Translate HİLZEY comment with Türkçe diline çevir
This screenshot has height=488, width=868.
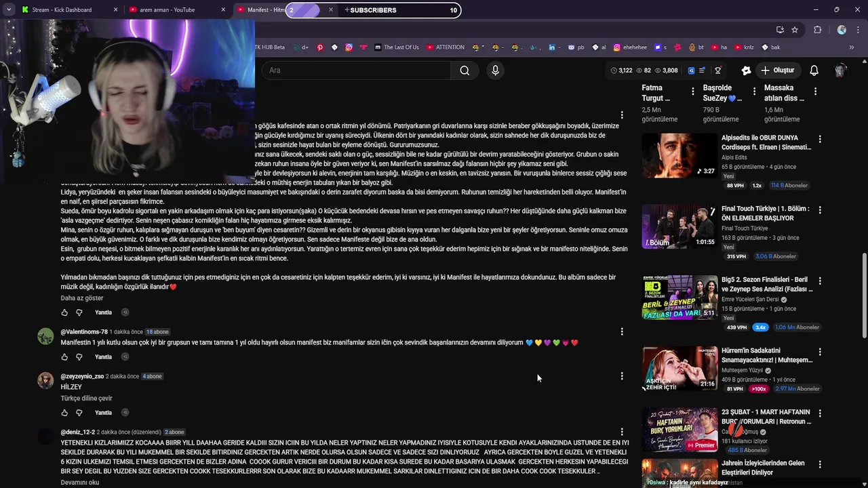(x=87, y=399)
